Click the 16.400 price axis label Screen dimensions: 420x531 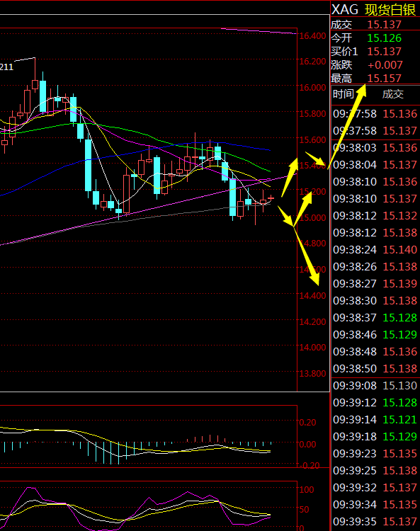coord(312,36)
